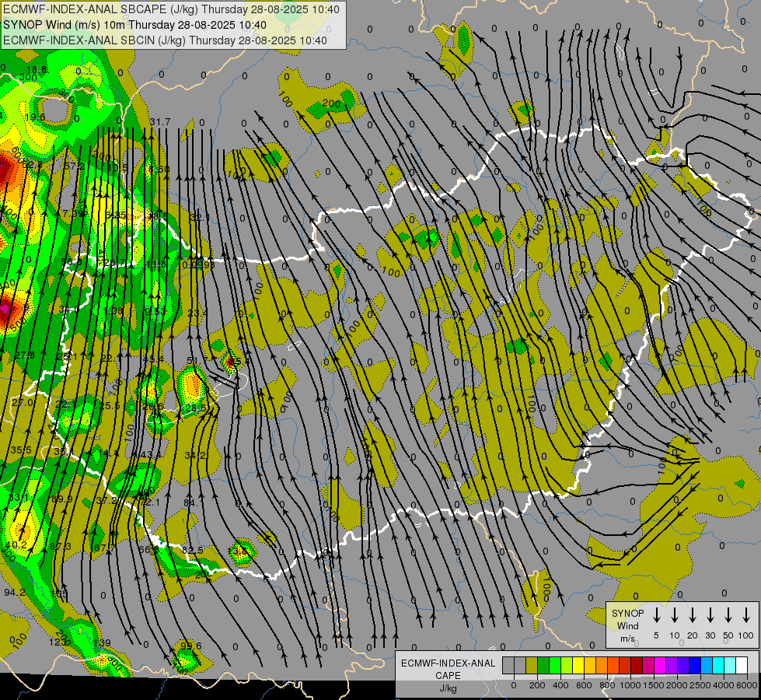Choose the dark red swatch at the 1000 tick

637,666
